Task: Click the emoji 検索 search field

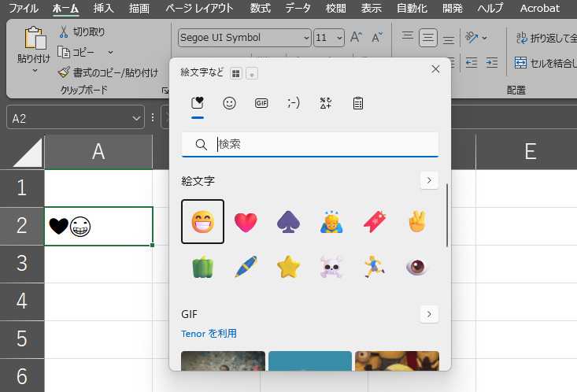Action: [323, 145]
